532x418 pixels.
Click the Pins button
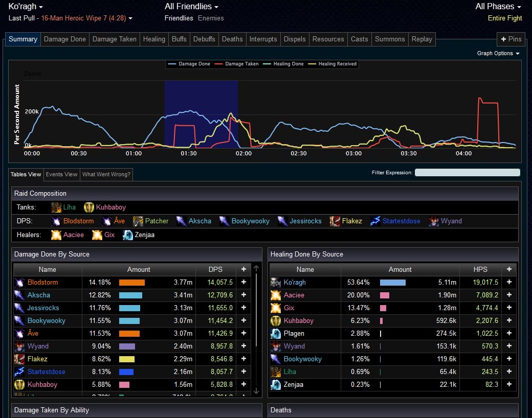[511, 39]
